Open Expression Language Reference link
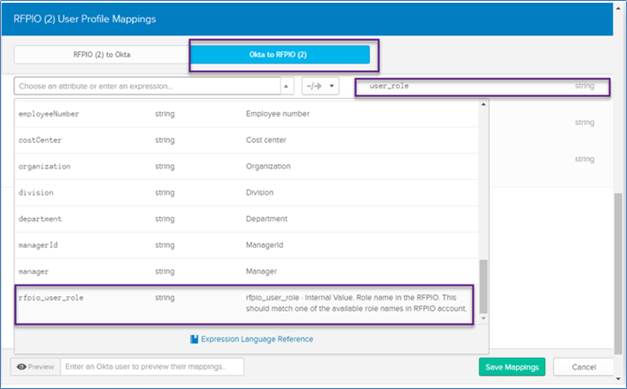Screen dimensions: 627x389 [257, 339]
